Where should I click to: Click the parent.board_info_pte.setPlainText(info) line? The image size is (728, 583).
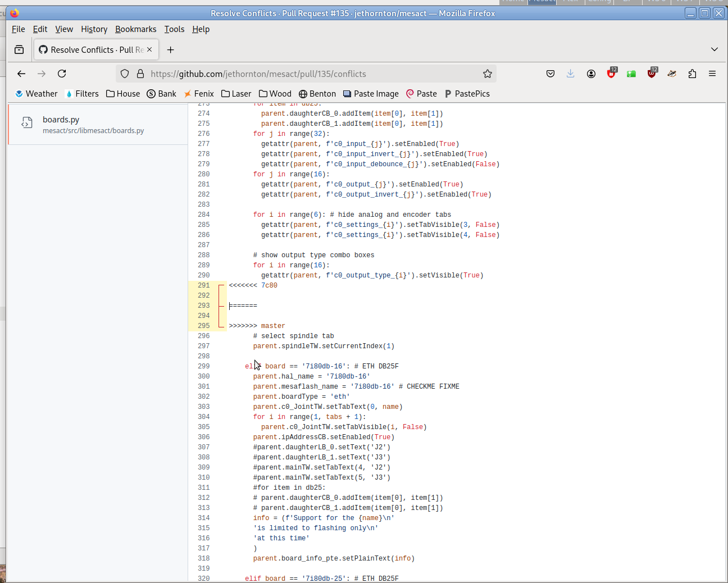tap(334, 558)
